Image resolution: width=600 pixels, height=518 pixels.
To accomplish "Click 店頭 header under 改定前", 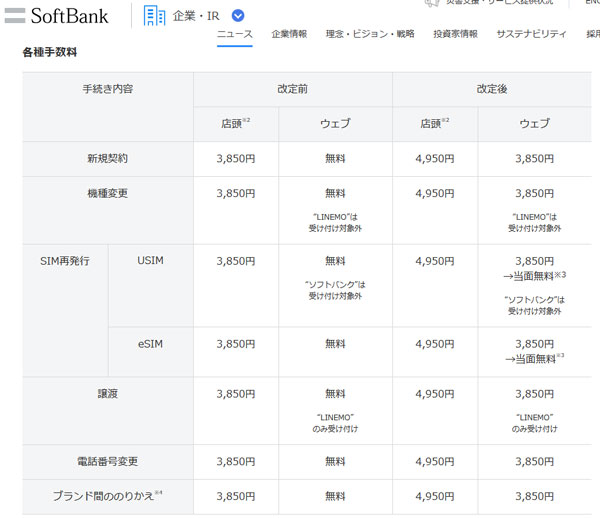I will pos(235,123).
